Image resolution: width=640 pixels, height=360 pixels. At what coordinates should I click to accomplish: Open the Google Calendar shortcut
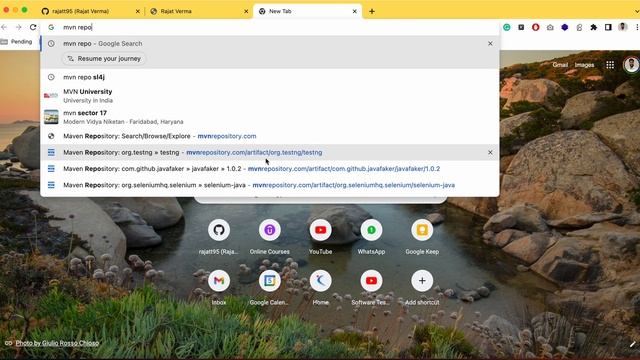269,287
